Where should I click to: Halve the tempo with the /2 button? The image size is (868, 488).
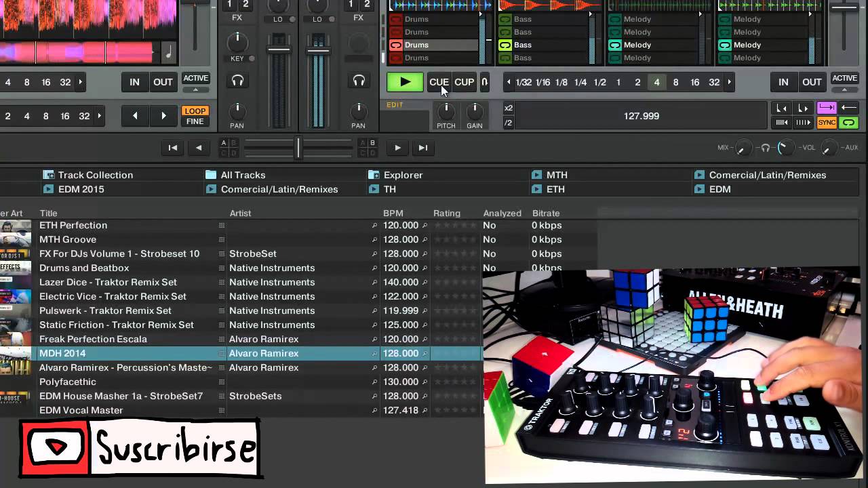509,123
